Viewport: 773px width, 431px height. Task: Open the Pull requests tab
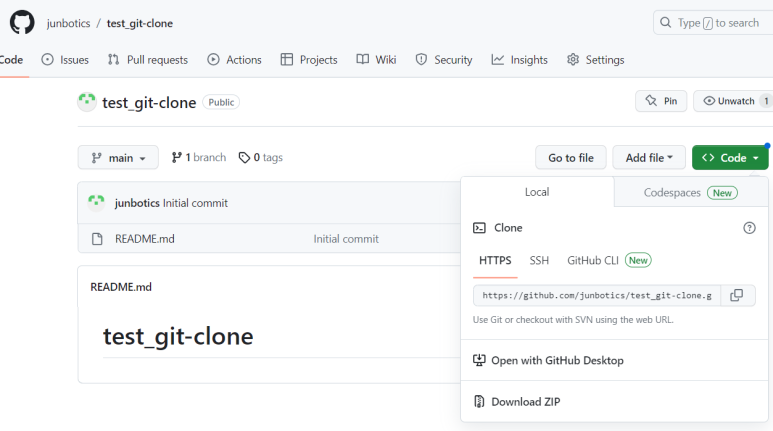tap(148, 60)
